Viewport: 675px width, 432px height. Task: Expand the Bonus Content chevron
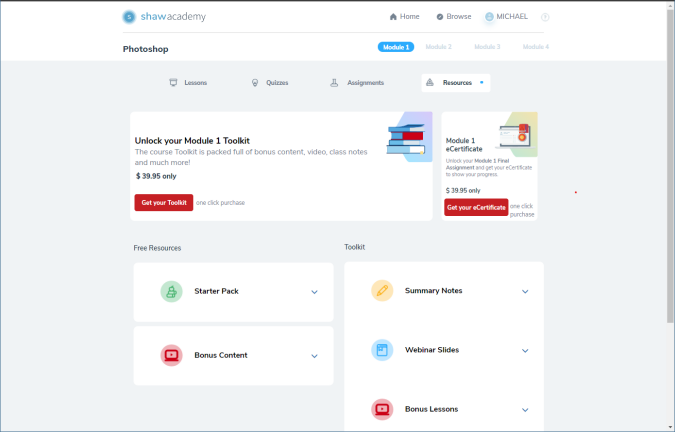pos(314,356)
